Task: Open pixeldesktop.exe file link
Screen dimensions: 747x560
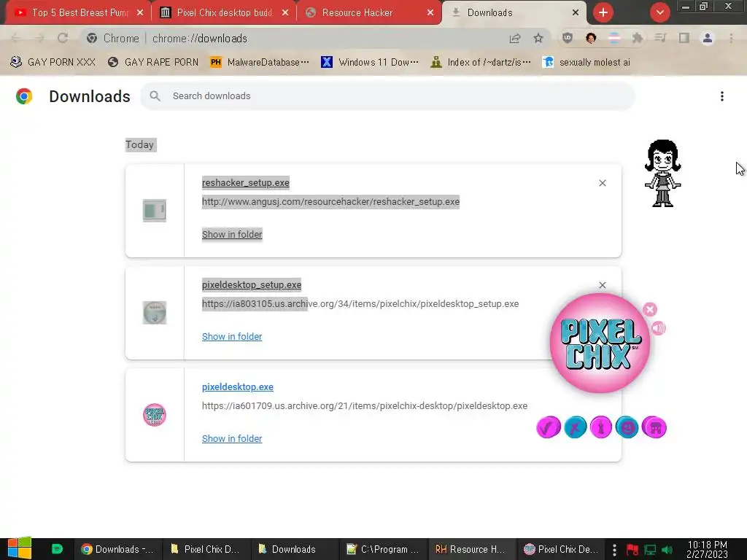Action: (238, 387)
